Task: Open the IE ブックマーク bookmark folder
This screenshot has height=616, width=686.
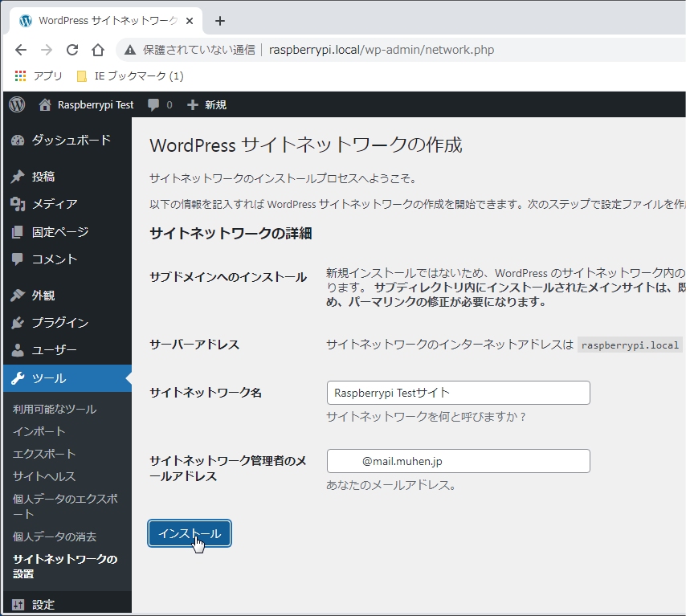Action: click(x=129, y=76)
